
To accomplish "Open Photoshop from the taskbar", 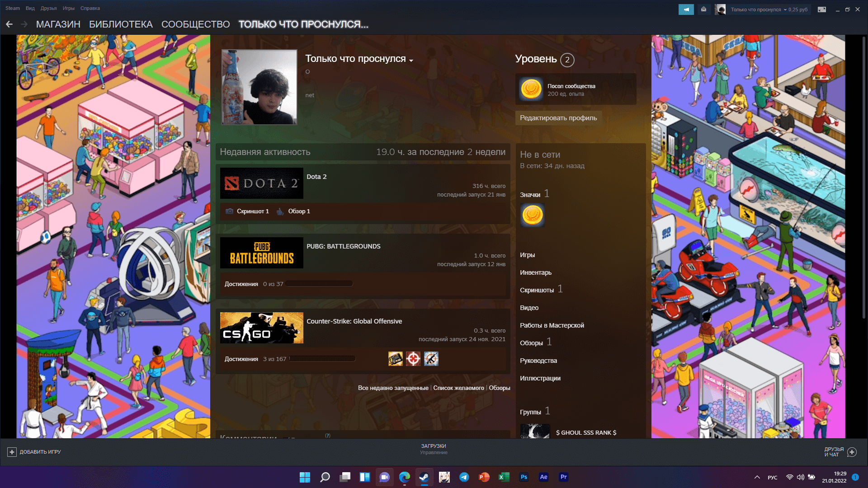I will coord(524,477).
